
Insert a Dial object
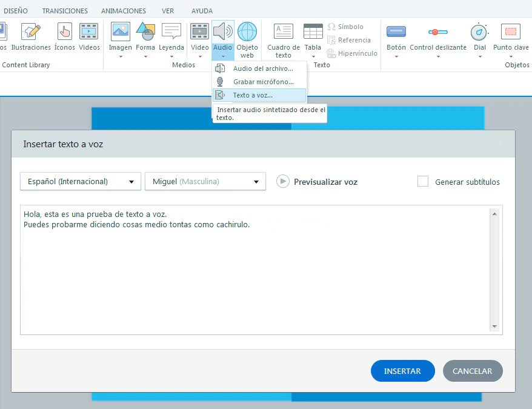tap(480, 37)
